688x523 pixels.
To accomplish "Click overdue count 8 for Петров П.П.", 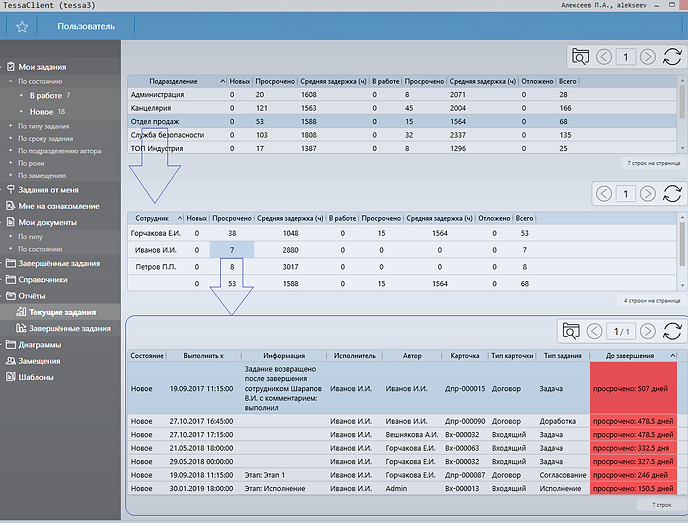I will 231,267.
